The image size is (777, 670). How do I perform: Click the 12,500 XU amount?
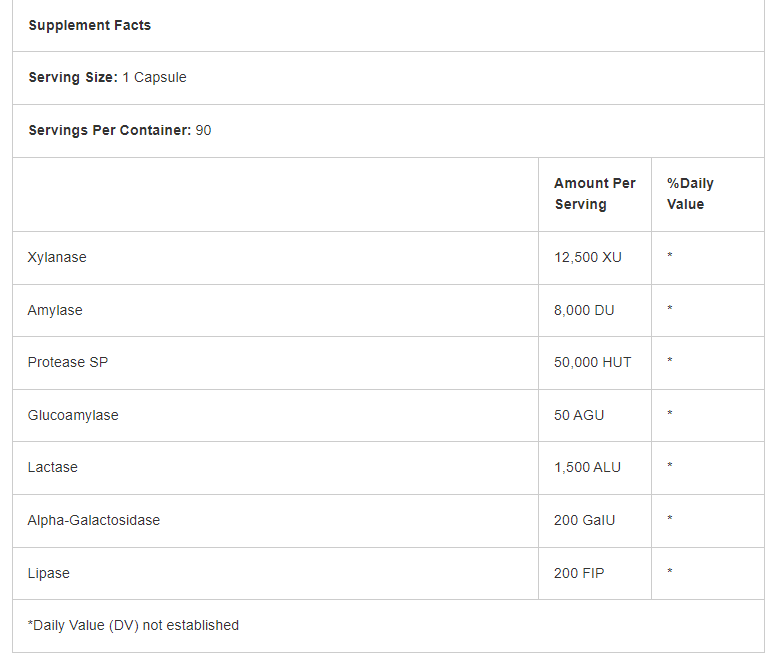pyautogui.click(x=587, y=257)
